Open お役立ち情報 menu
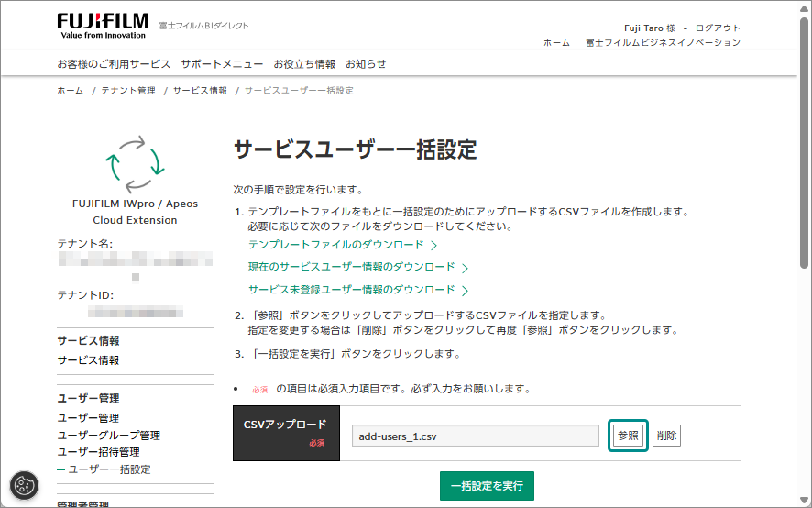 [x=304, y=64]
